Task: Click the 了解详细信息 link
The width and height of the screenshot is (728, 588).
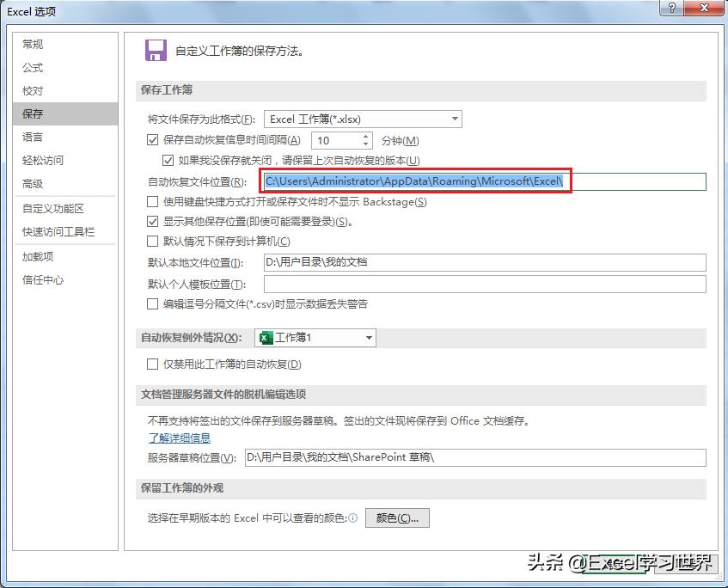Action: [178, 438]
